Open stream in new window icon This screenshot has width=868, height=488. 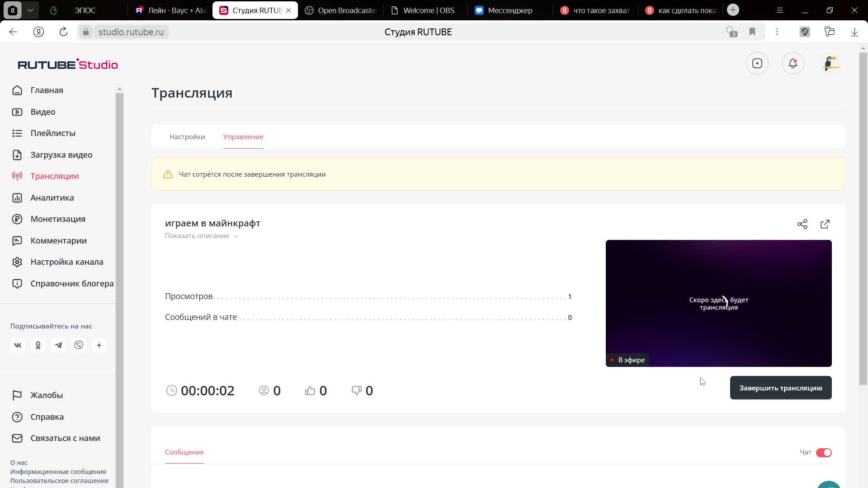point(825,224)
